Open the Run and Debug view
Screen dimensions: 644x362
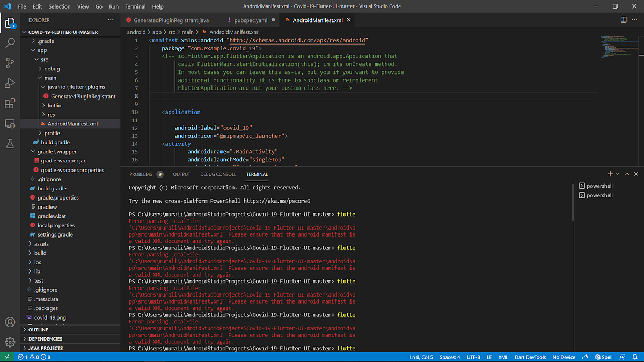pyautogui.click(x=10, y=83)
